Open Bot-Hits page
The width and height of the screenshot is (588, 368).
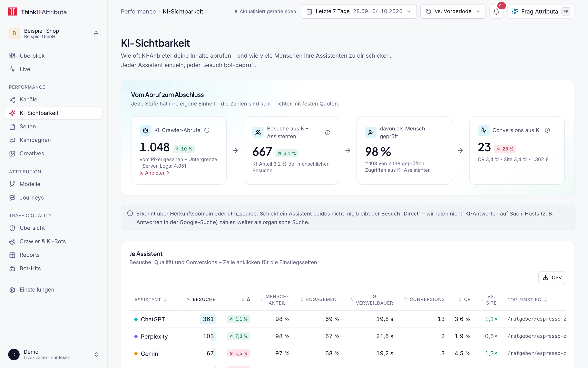54,268
